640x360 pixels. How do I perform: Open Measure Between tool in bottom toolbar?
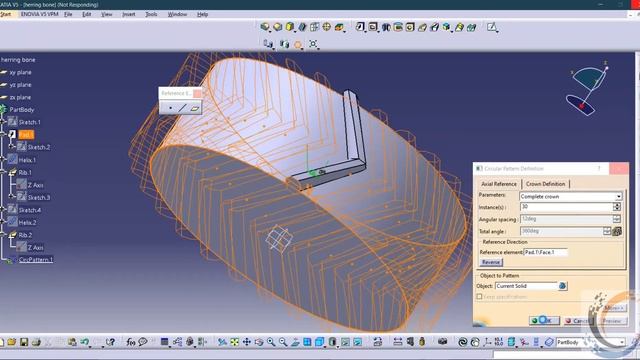point(398,342)
